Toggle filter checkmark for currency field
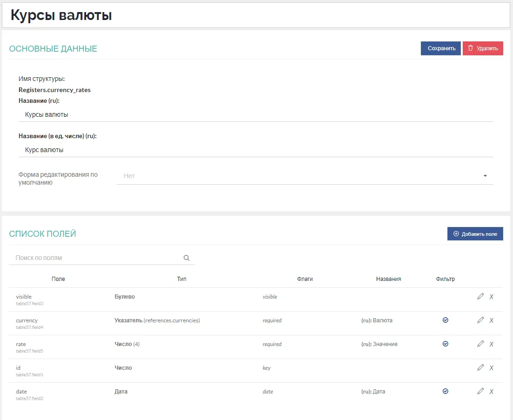This screenshot has height=420, width=513. pos(445,320)
